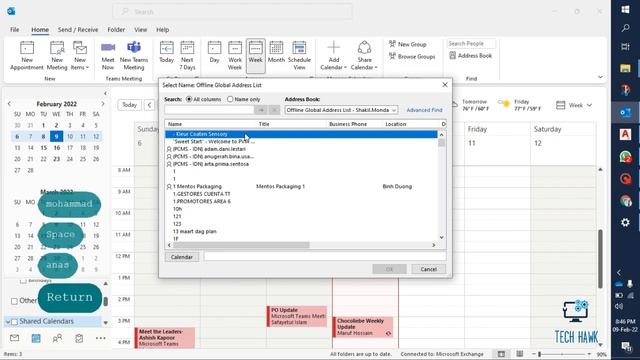Image resolution: width=640 pixels, height=360 pixels.
Task: Close the Select Name dialog
Action: (x=445, y=84)
